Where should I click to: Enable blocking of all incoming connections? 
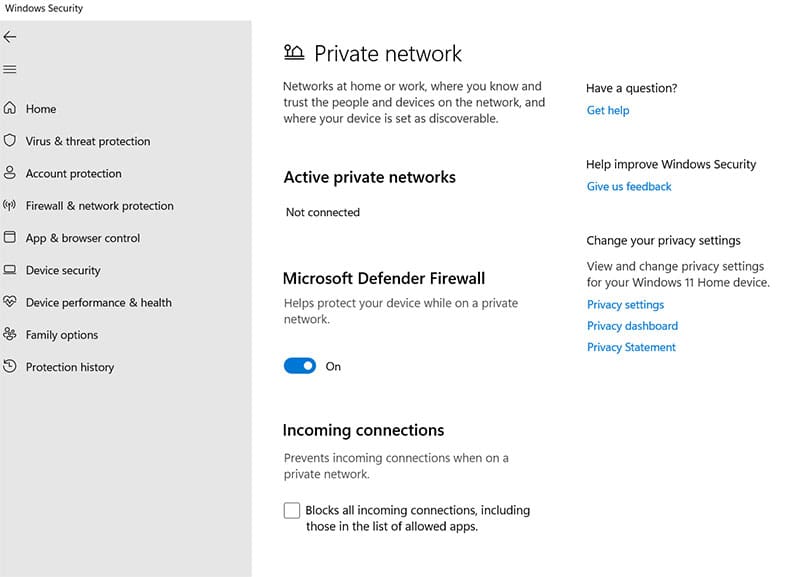[291, 510]
